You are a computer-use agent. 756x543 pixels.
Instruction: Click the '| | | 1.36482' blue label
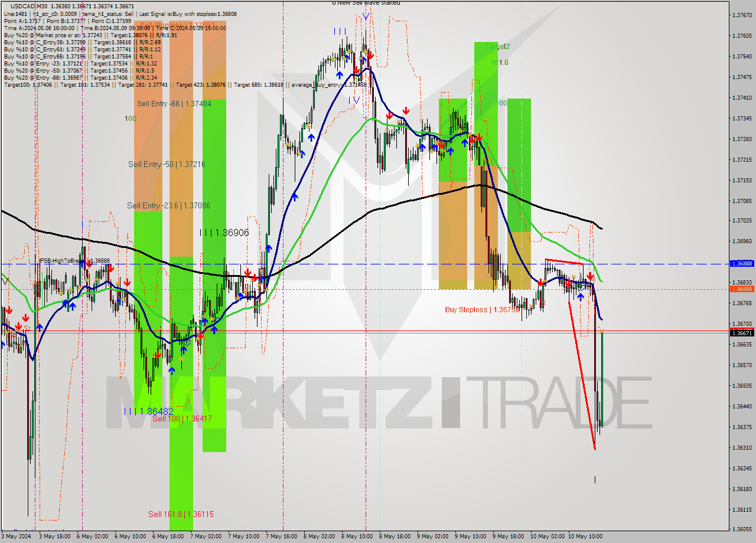pos(148,411)
